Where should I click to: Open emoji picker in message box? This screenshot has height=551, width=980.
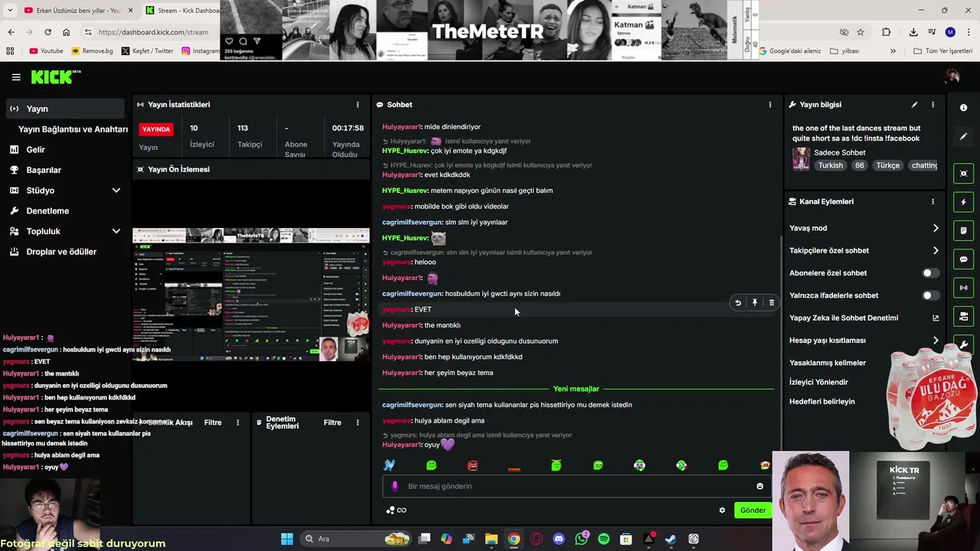coord(759,487)
